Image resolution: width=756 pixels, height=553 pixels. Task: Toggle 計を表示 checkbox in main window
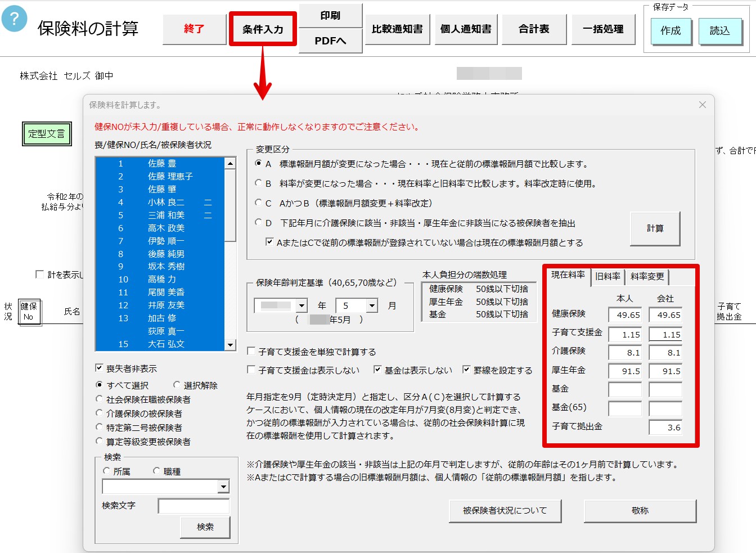tap(39, 274)
